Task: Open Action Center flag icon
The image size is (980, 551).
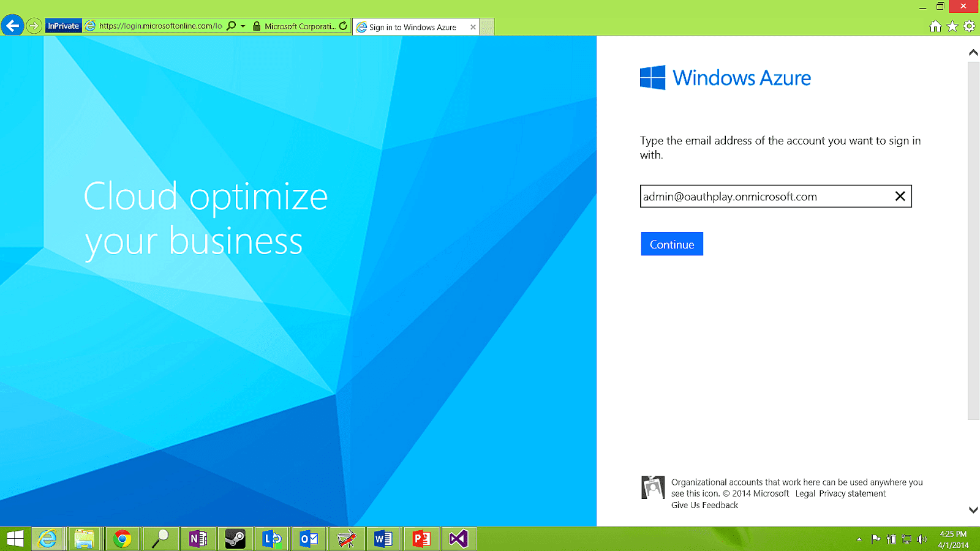Action: pos(876,539)
